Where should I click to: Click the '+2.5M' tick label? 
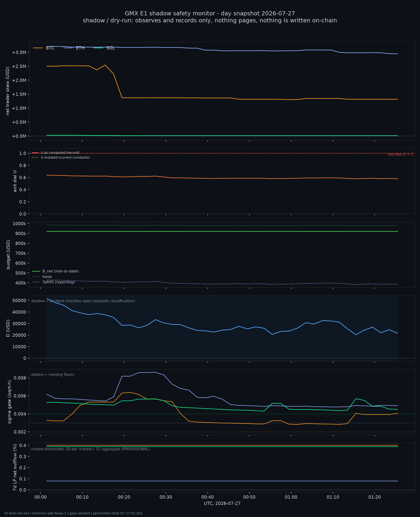pyautogui.click(x=19, y=66)
